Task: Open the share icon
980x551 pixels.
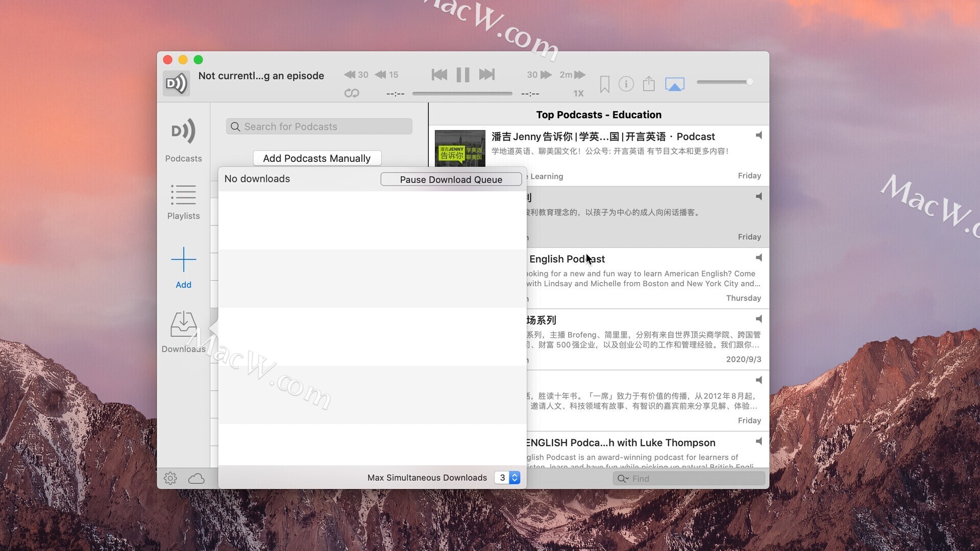Action: pos(649,83)
